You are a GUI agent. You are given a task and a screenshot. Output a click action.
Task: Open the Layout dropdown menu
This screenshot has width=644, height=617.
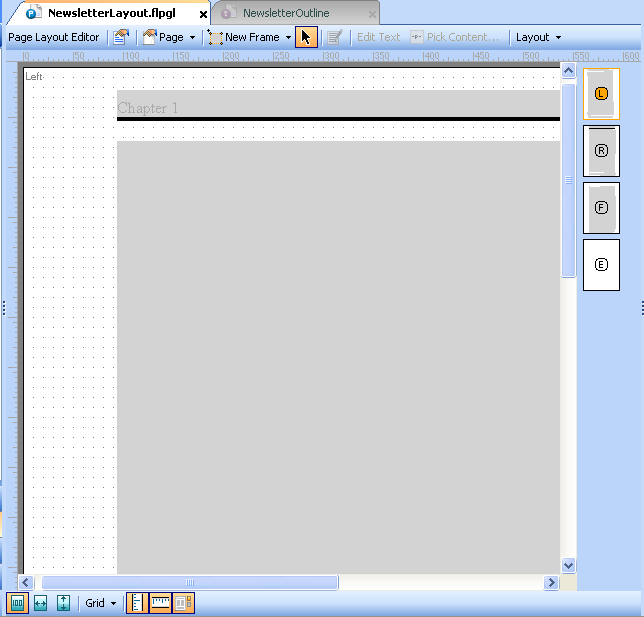point(538,37)
